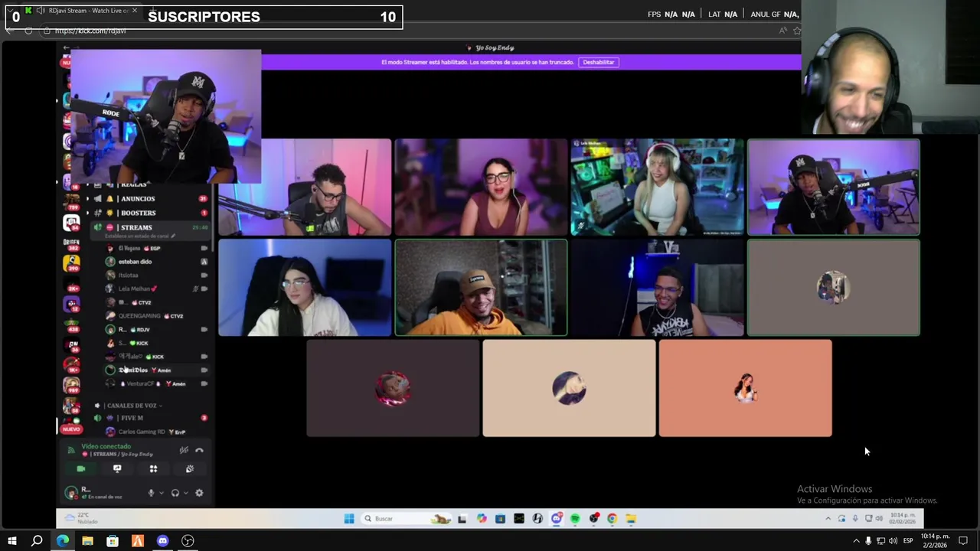Toggle the green camera button in Discord
Screen dimensions: 980x551
tap(81, 469)
